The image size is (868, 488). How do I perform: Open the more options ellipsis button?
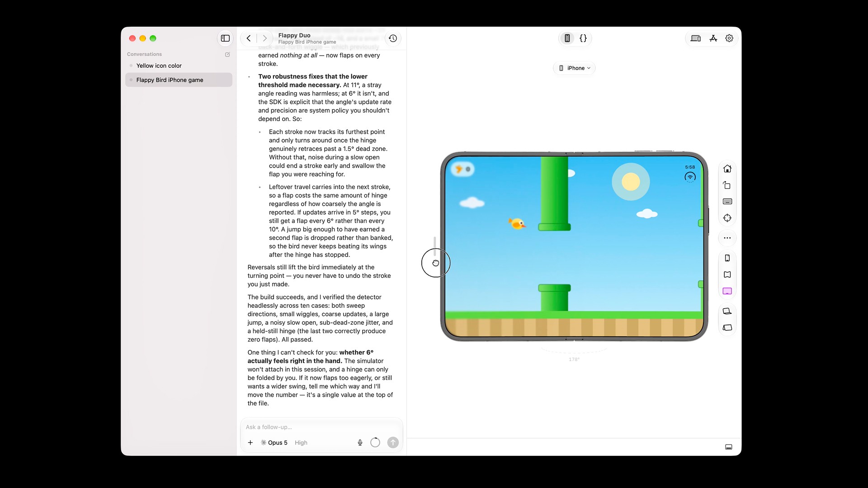tap(727, 238)
